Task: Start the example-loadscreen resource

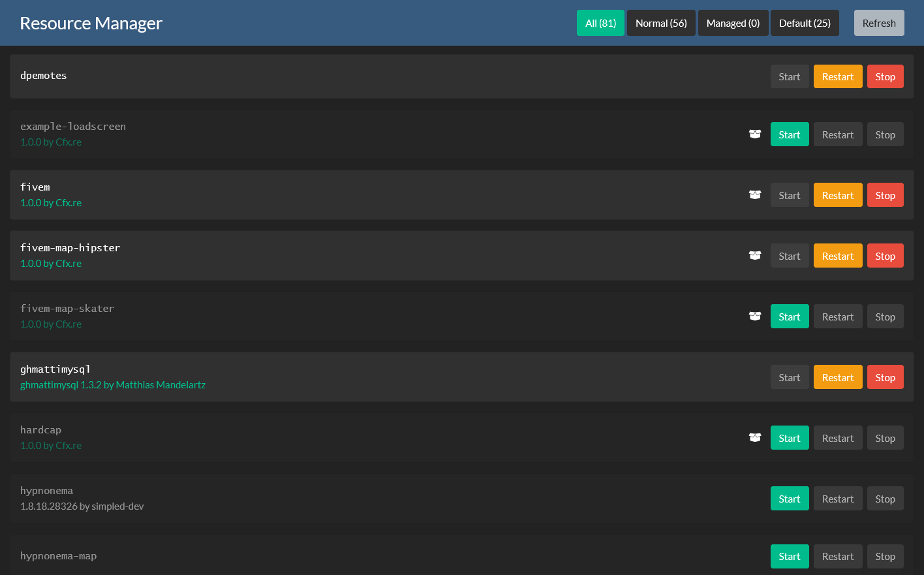Action: [790, 134]
